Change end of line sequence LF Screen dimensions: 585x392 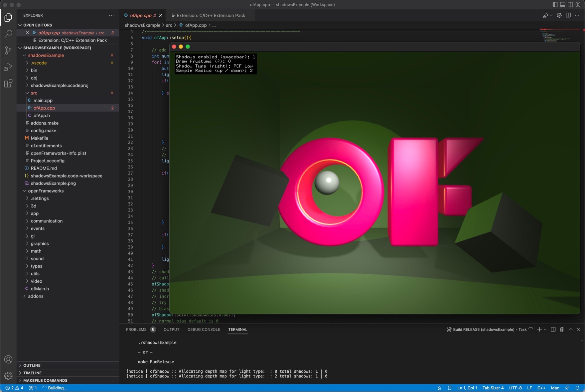click(529, 388)
